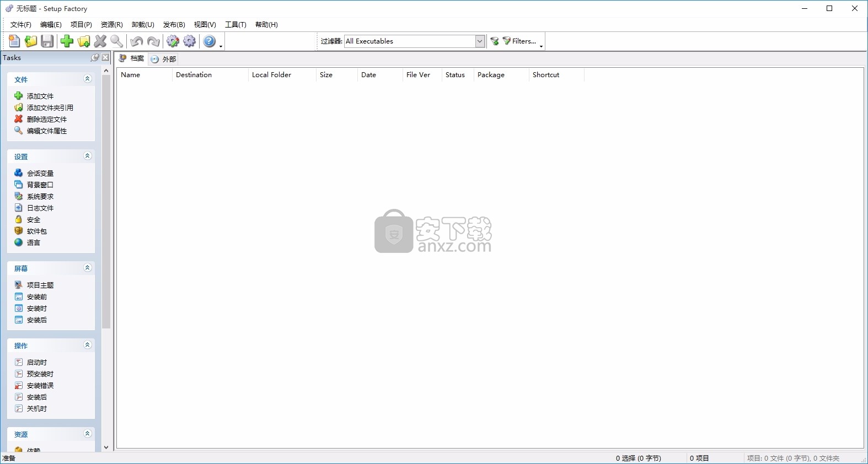The width and height of the screenshot is (868, 464).
Task: Open the 资源(R) menu
Action: pos(112,25)
